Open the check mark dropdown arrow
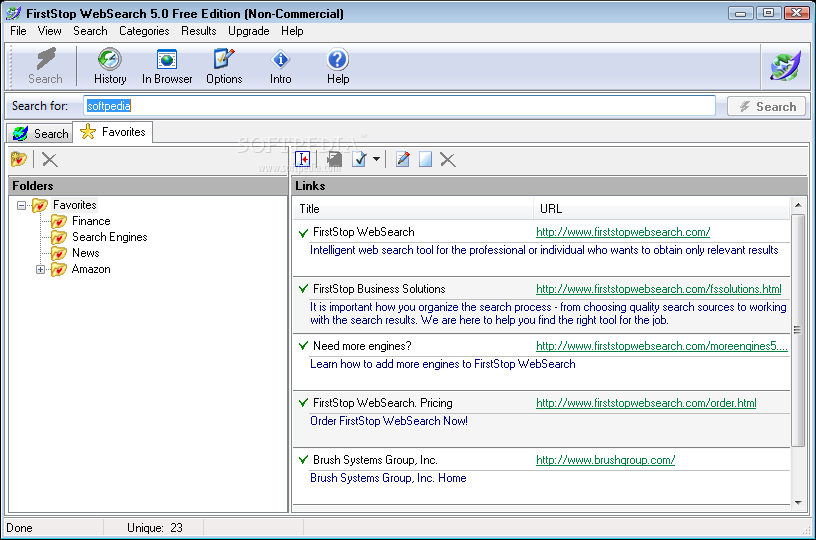This screenshot has width=816, height=540. tap(376, 159)
